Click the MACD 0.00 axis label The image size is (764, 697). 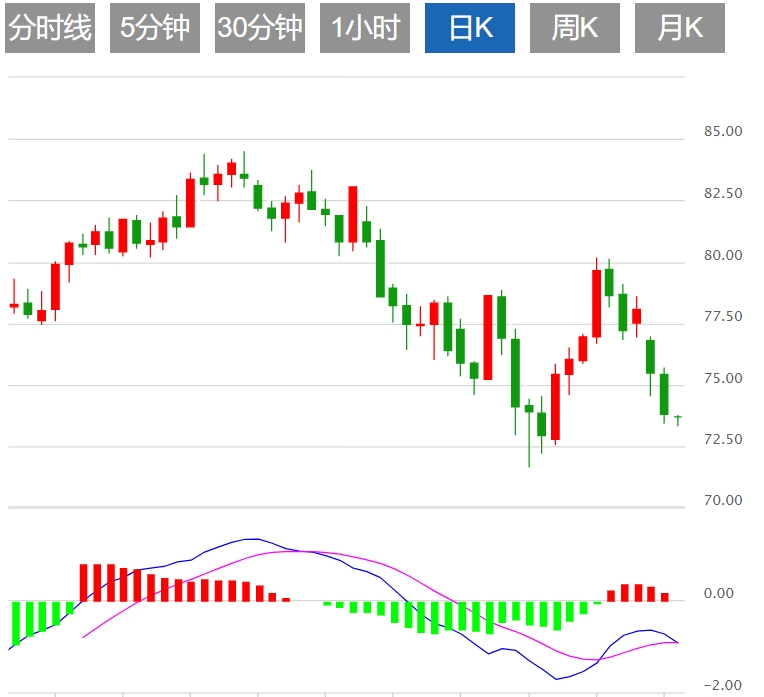pyautogui.click(x=719, y=593)
